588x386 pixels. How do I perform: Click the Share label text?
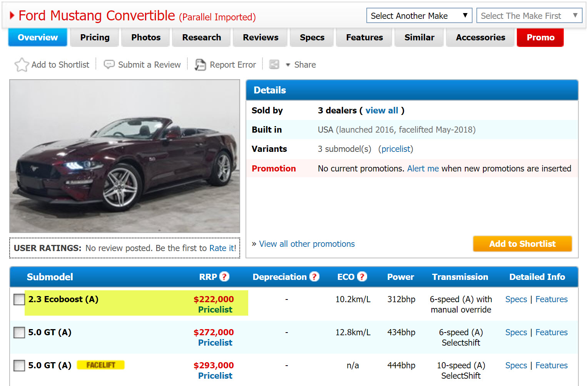click(x=305, y=65)
